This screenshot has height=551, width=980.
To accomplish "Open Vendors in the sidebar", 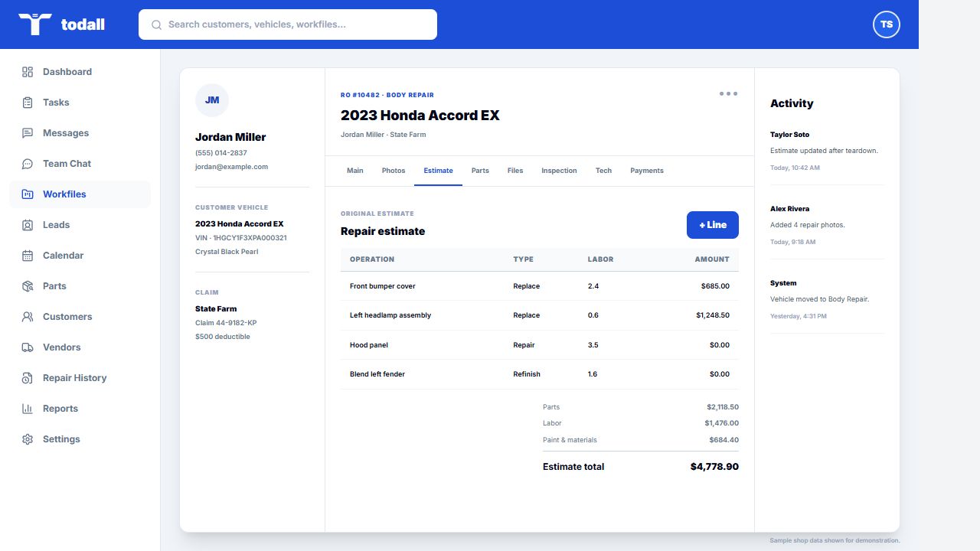I will click(80, 347).
